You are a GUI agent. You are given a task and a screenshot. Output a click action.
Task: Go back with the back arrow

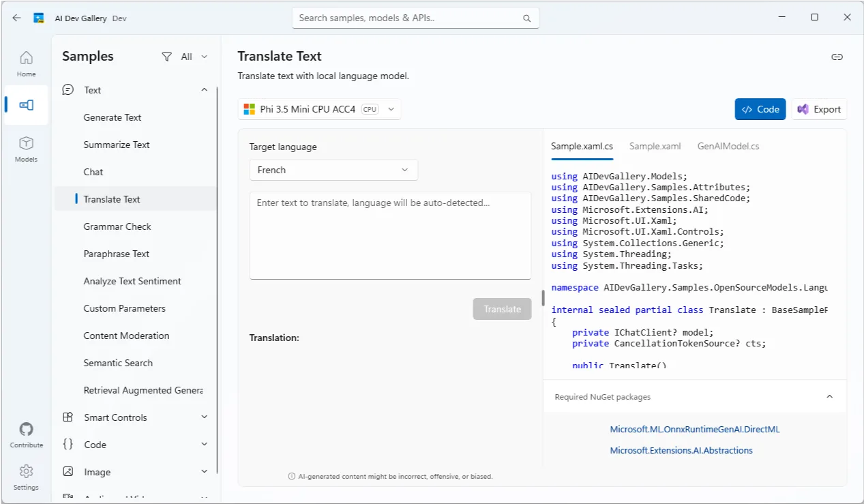16,18
